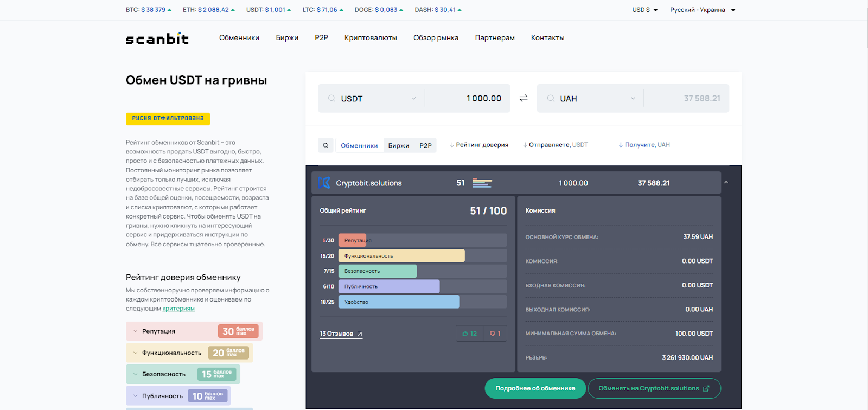Click the Безопасность rating bar

click(x=423, y=271)
